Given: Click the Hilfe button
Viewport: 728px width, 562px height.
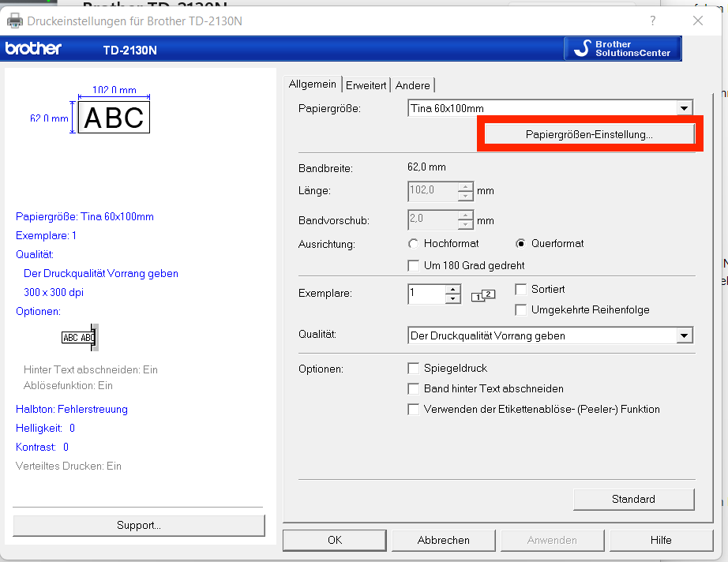Looking at the screenshot, I should 661,540.
